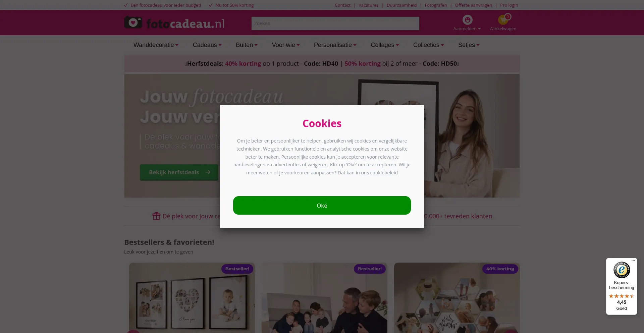Open the Collages dropdown menu

pyautogui.click(x=385, y=45)
